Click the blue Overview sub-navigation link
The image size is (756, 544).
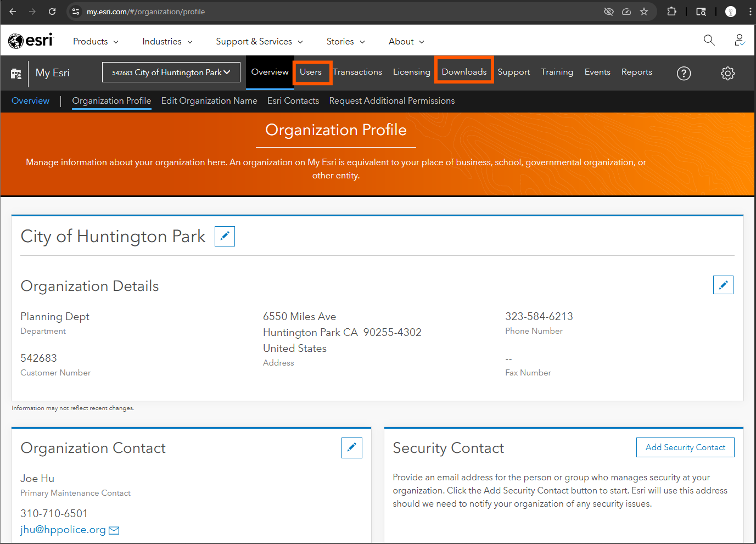click(30, 101)
